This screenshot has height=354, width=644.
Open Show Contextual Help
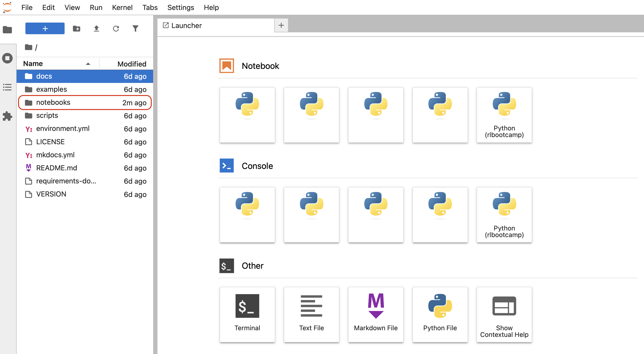pos(504,315)
